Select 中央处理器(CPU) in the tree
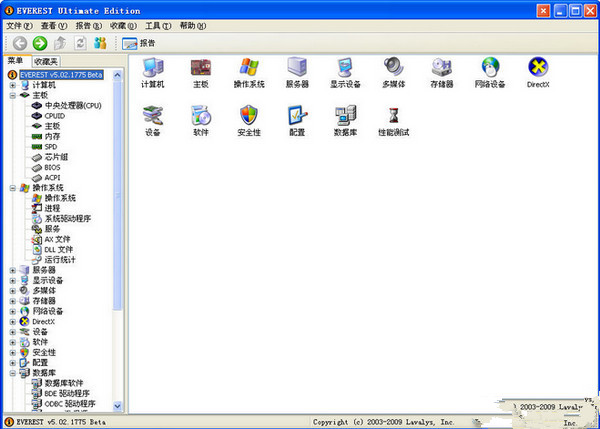The width and height of the screenshot is (600, 429). pos(72,105)
